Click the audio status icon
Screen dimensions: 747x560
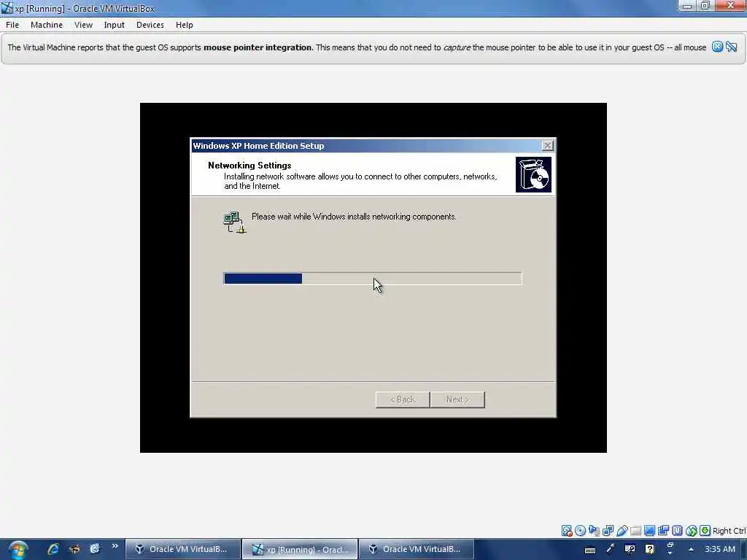coord(594,531)
